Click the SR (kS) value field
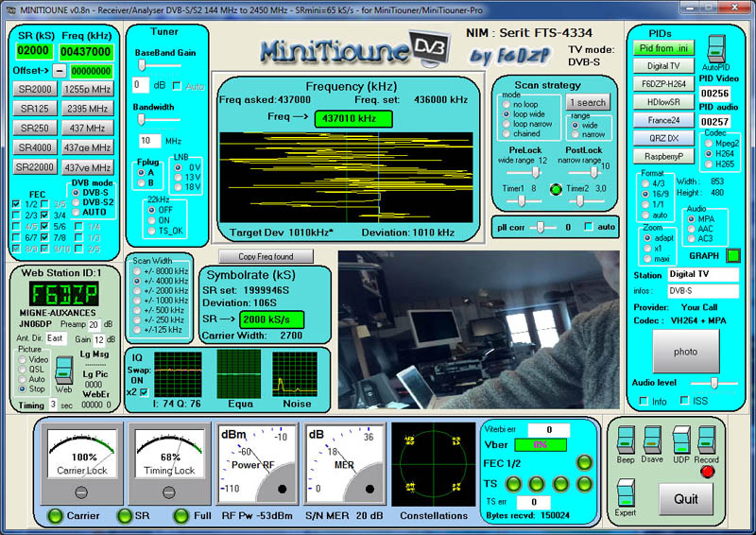Viewport: 756px width, 535px height. tap(33, 51)
